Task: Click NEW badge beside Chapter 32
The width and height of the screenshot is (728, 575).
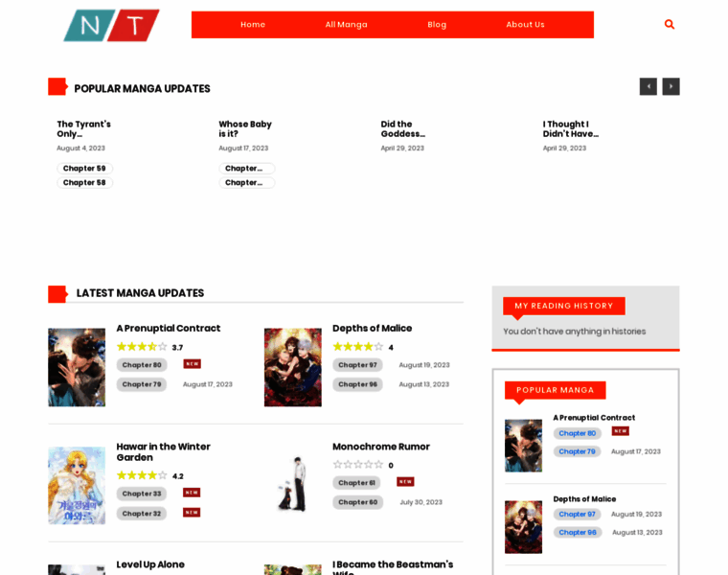Action: 192,513
